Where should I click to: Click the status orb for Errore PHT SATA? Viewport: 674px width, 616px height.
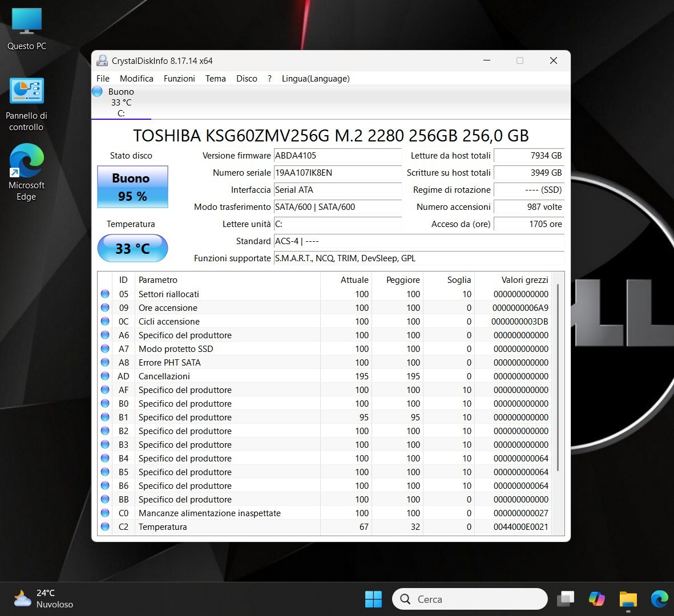click(105, 362)
